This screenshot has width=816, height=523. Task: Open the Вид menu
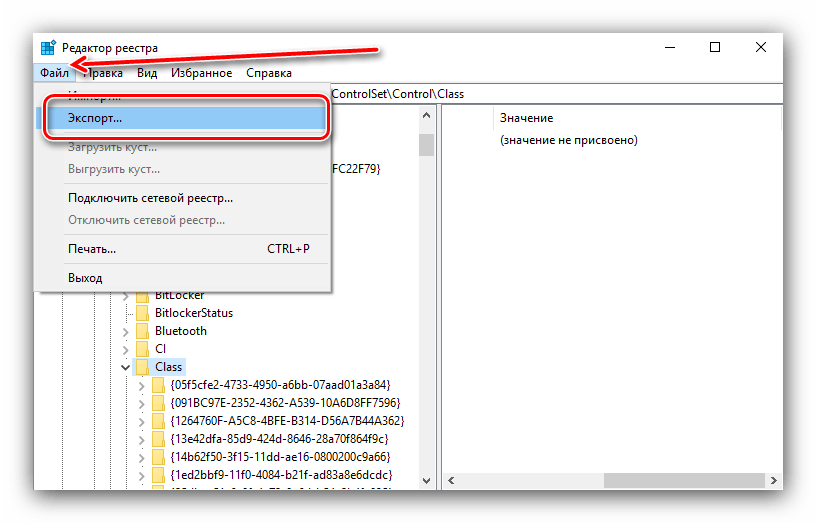147,73
